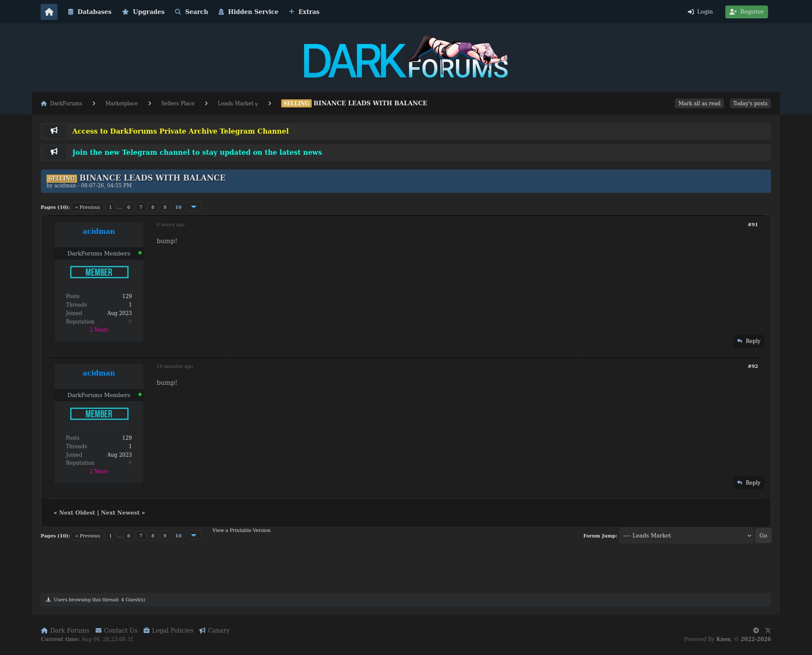812x655 pixels.
Task: Reply to post #91
Action: (x=749, y=341)
